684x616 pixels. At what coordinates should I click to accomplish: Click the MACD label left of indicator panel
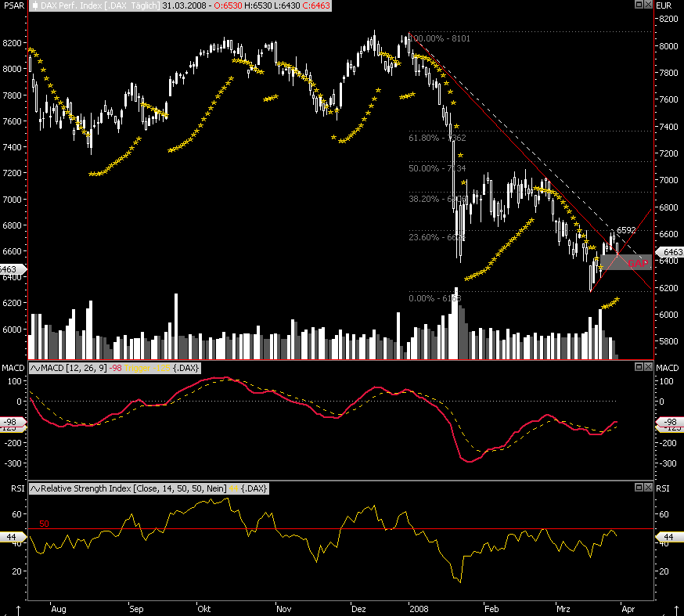(13, 368)
